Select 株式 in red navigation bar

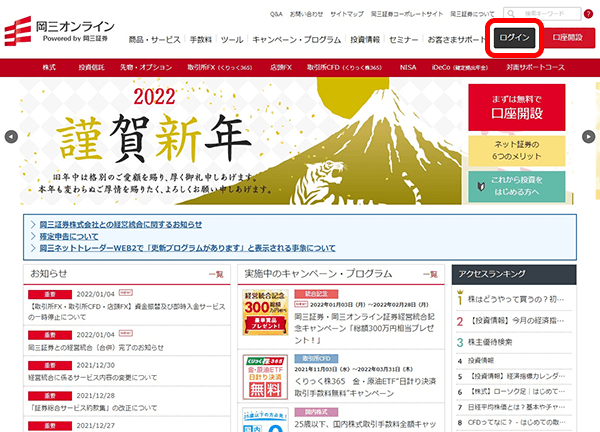coord(49,67)
